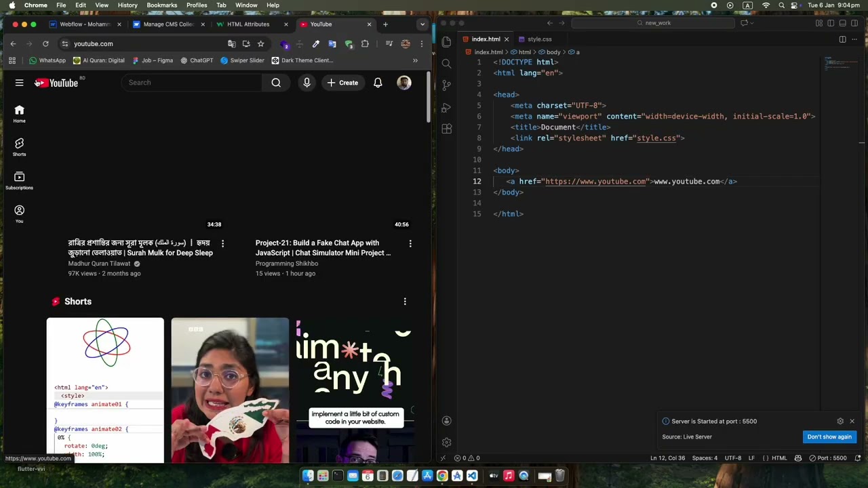This screenshot has height=488, width=868.
Task: Click the new_work command center search box
Action: click(653, 23)
